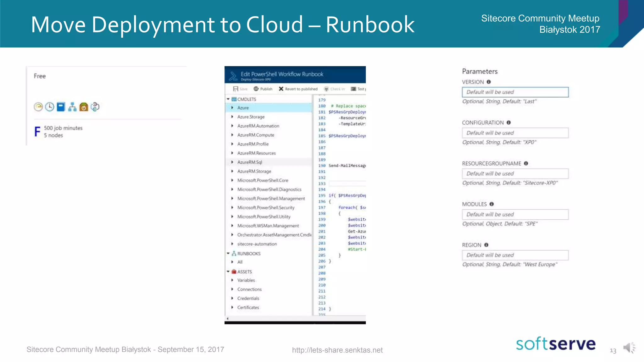Expand the AzureRM.Compute node
This screenshot has height=362, width=644.
(232, 135)
